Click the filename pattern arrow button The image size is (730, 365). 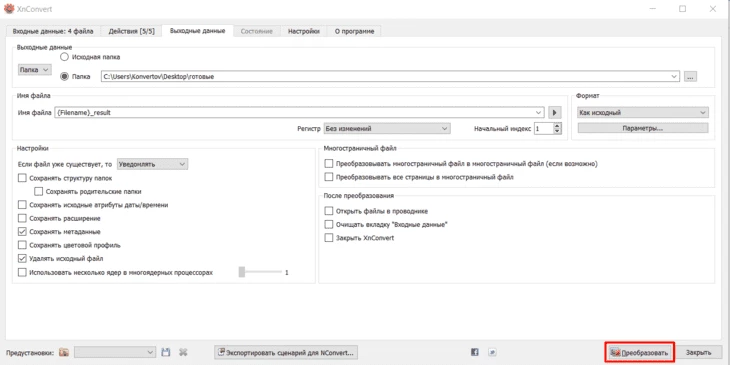[554, 113]
